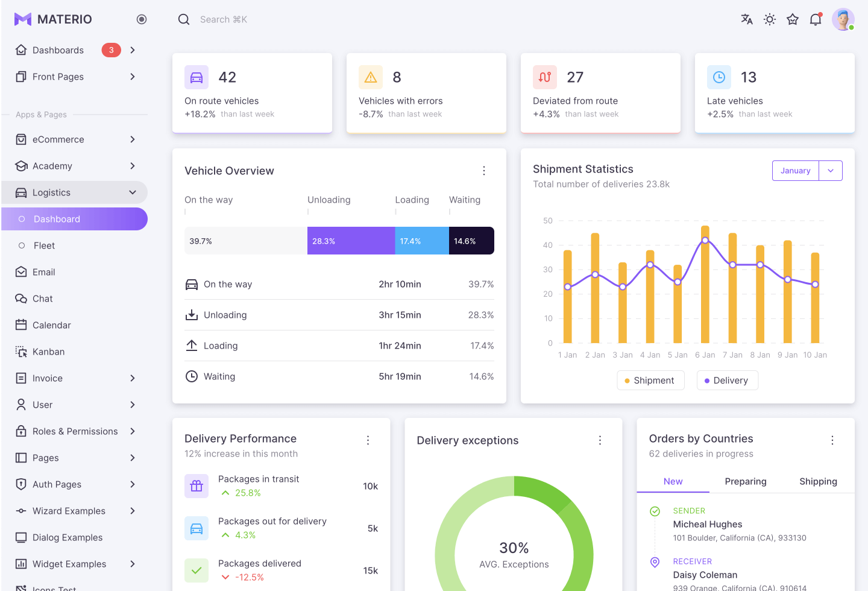Expand the Dashboards menu chevron
This screenshot has width=868, height=591.
coord(133,50)
